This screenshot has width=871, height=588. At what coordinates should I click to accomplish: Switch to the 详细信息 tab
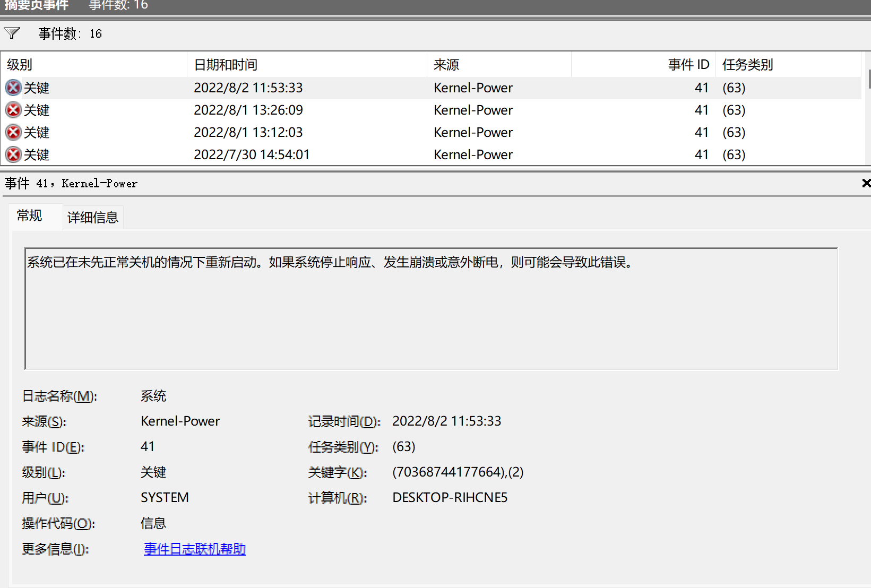93,217
